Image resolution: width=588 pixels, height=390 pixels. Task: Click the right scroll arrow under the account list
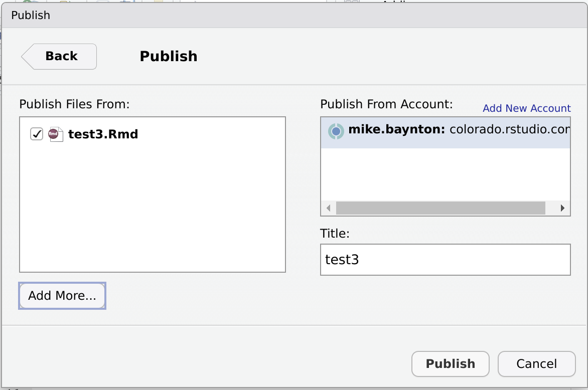pyautogui.click(x=563, y=208)
